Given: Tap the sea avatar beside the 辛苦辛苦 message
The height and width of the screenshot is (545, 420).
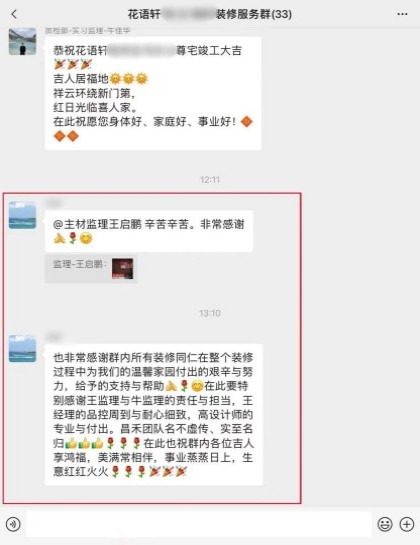Looking at the screenshot, I should 22,215.
